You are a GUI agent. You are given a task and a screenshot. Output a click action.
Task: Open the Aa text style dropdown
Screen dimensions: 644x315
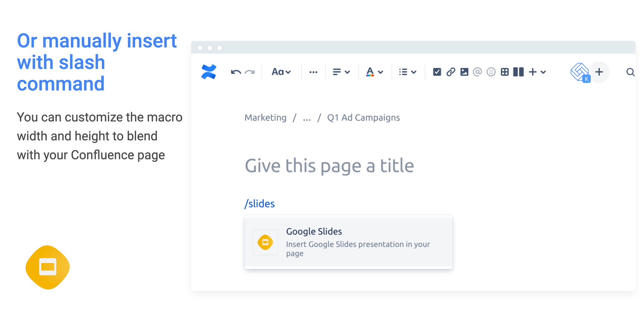tap(281, 72)
